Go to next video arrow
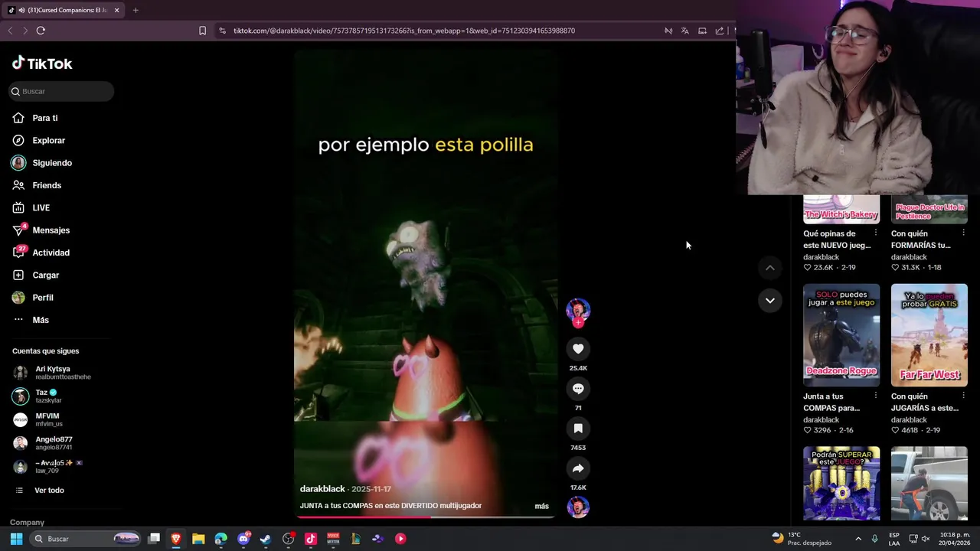 click(x=770, y=301)
